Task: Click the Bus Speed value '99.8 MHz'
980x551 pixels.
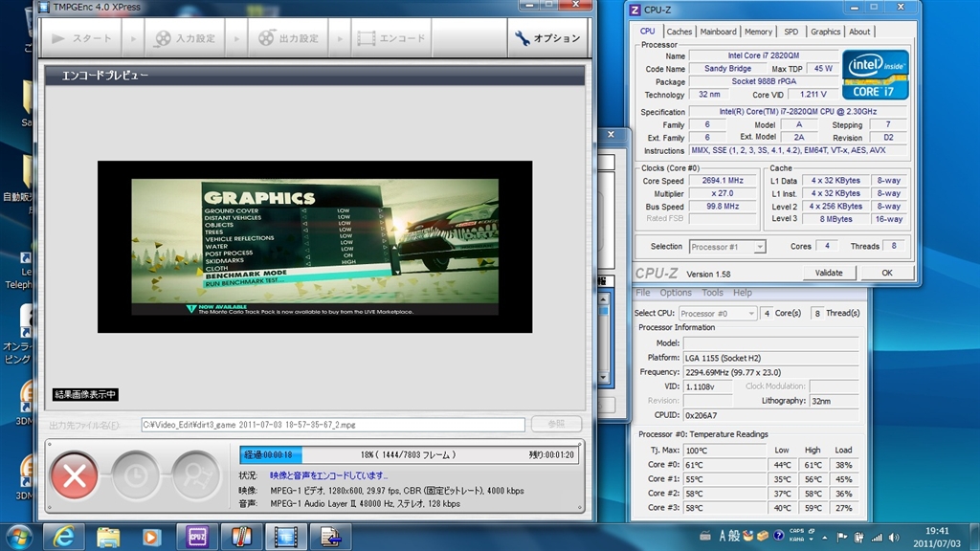Action: point(723,207)
